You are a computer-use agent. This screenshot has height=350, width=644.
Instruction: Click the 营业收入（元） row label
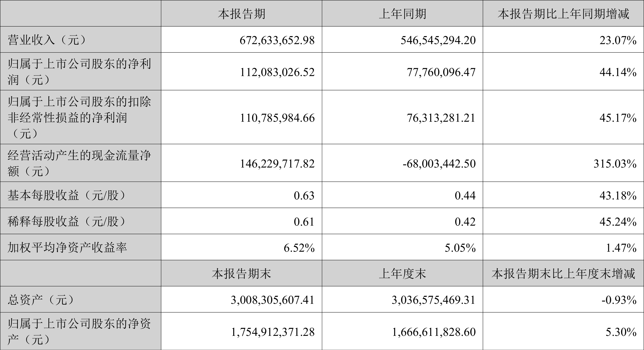(x=48, y=40)
